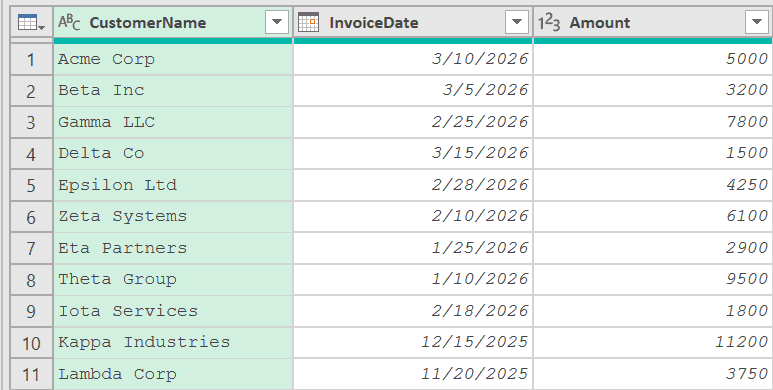Click the Eta Partners cell
Screen dimensions: 773x390
pos(173,248)
